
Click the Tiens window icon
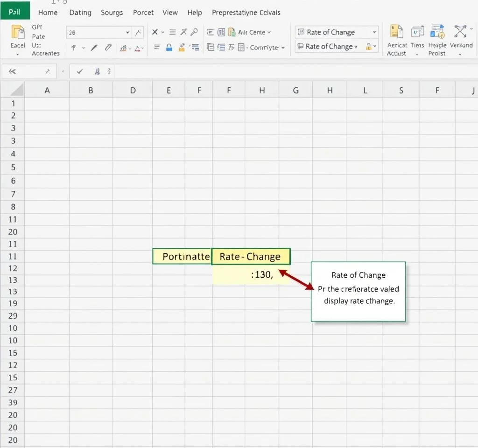click(x=417, y=32)
